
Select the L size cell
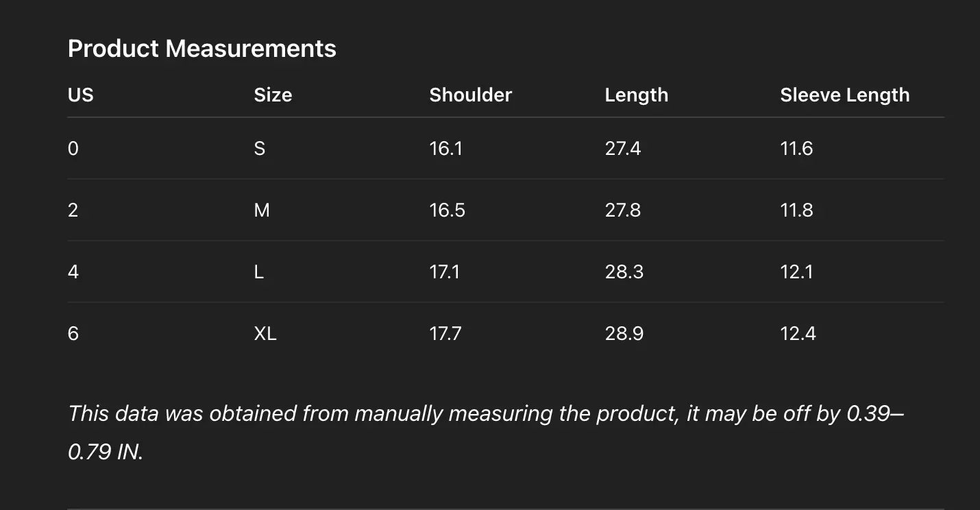click(x=259, y=271)
